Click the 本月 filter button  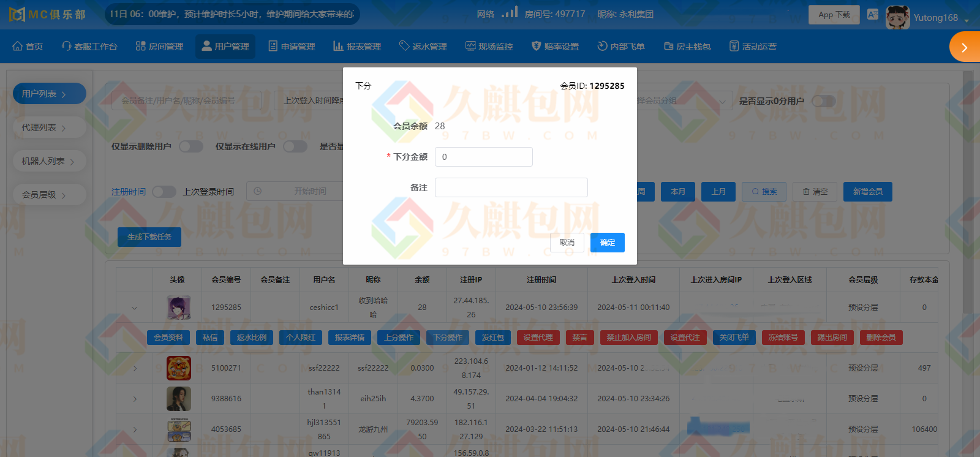tap(678, 192)
